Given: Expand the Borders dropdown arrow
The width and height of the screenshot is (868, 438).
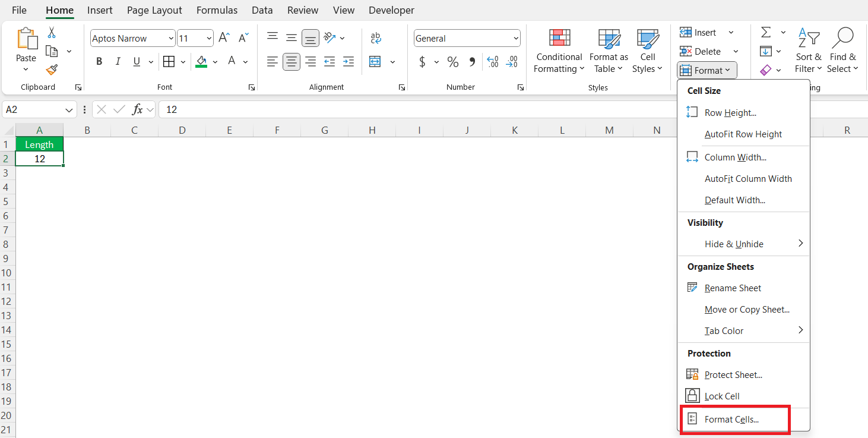Looking at the screenshot, I should pos(183,62).
